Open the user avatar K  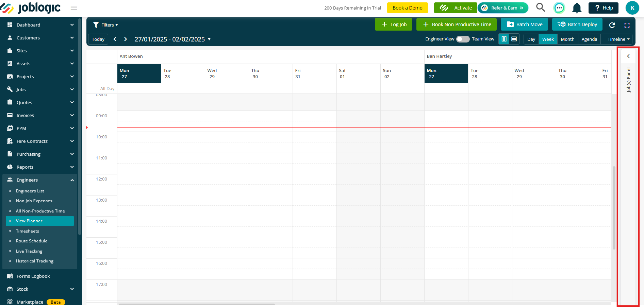click(x=632, y=8)
